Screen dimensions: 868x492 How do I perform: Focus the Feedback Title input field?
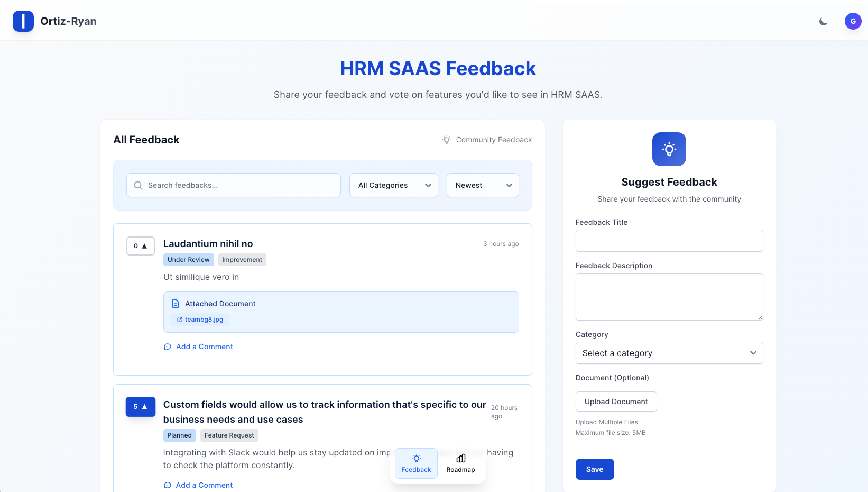pos(669,241)
